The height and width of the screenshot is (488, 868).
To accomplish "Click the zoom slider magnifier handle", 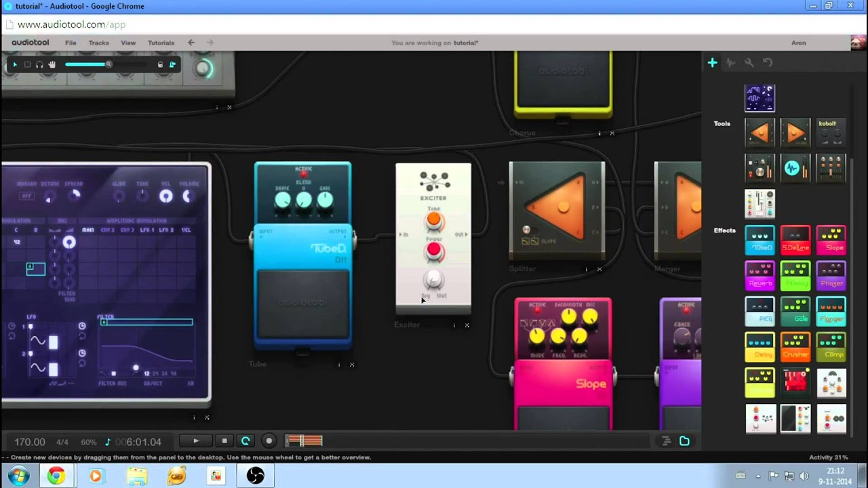I will [108, 64].
